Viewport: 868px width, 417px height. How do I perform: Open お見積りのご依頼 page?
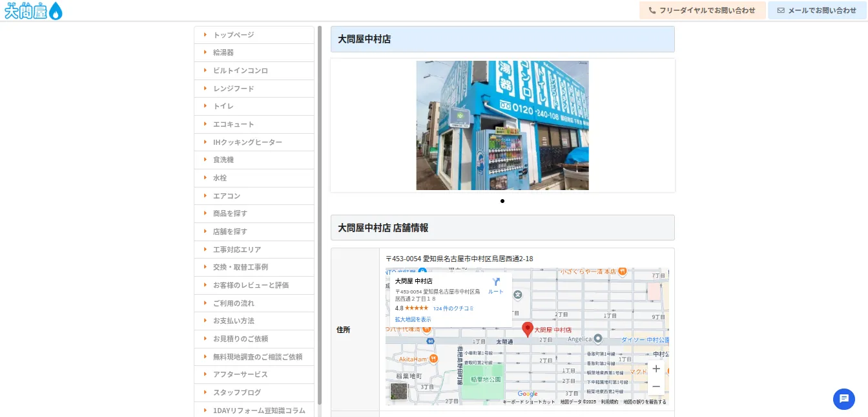pos(254,339)
